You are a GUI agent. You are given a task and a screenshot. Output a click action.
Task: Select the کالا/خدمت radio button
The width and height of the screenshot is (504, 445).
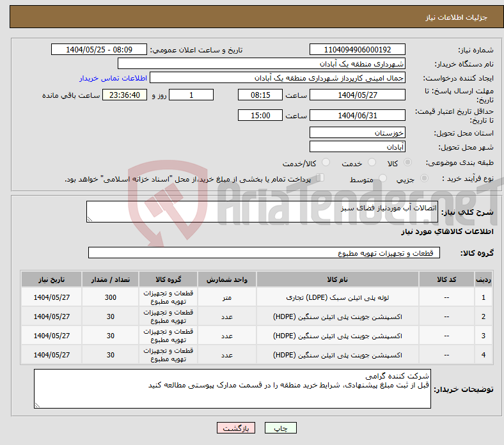(326, 162)
